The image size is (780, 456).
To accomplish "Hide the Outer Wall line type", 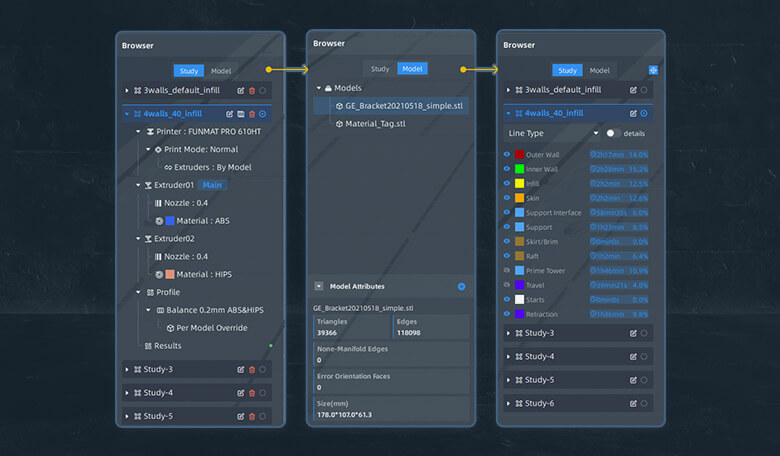I will 507,155.
